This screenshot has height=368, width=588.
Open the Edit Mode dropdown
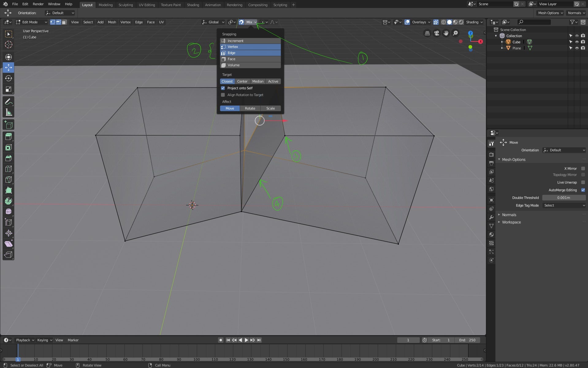click(32, 22)
